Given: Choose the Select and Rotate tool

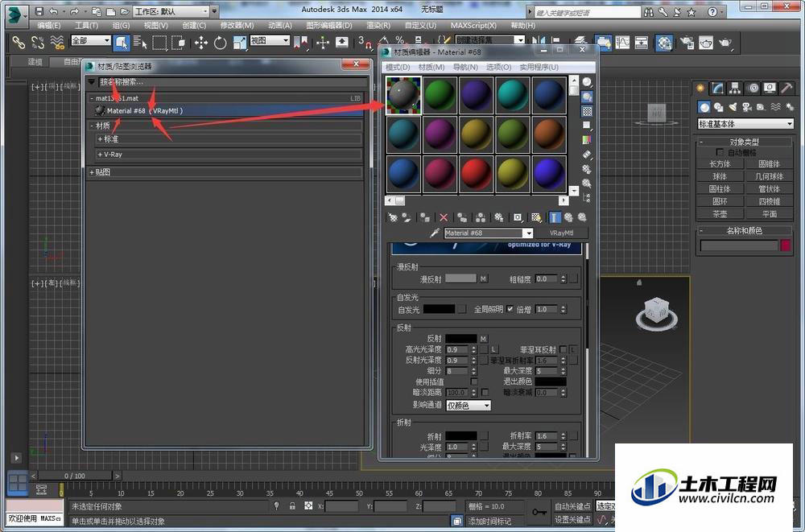Looking at the screenshot, I should [x=221, y=42].
